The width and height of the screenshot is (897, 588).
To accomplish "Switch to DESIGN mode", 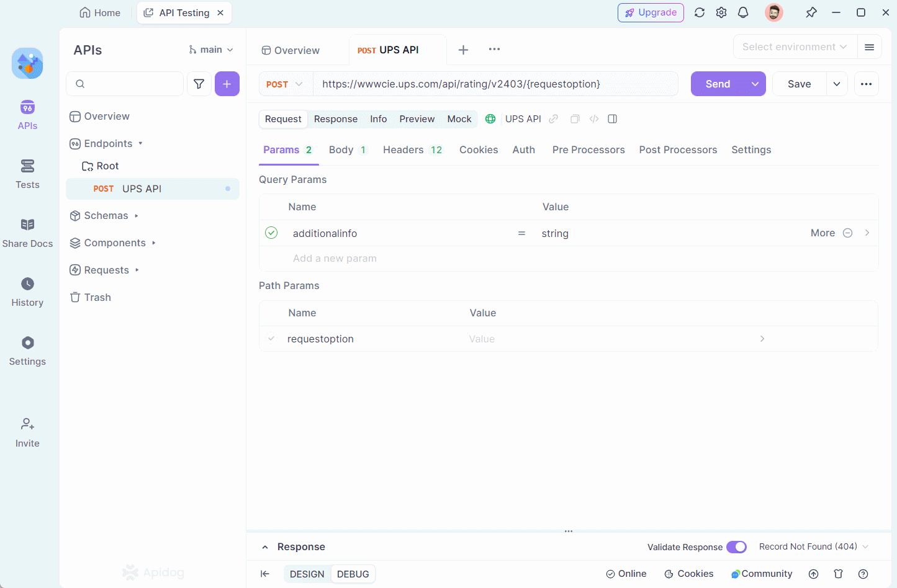I will (307, 574).
